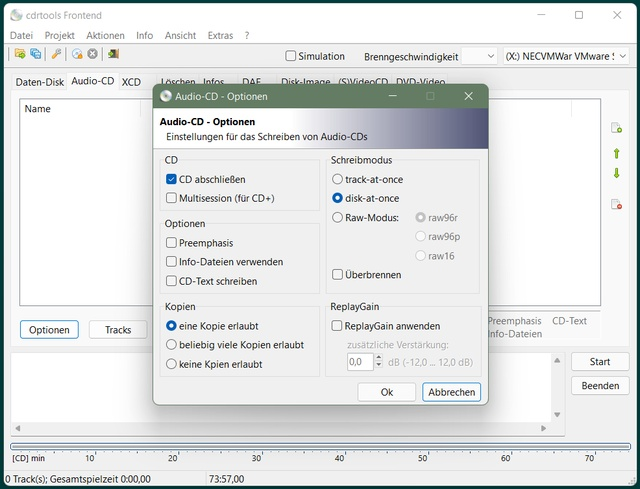Click the abort icon with gray X
This screenshot has height=489, width=640.
[x=92, y=54]
